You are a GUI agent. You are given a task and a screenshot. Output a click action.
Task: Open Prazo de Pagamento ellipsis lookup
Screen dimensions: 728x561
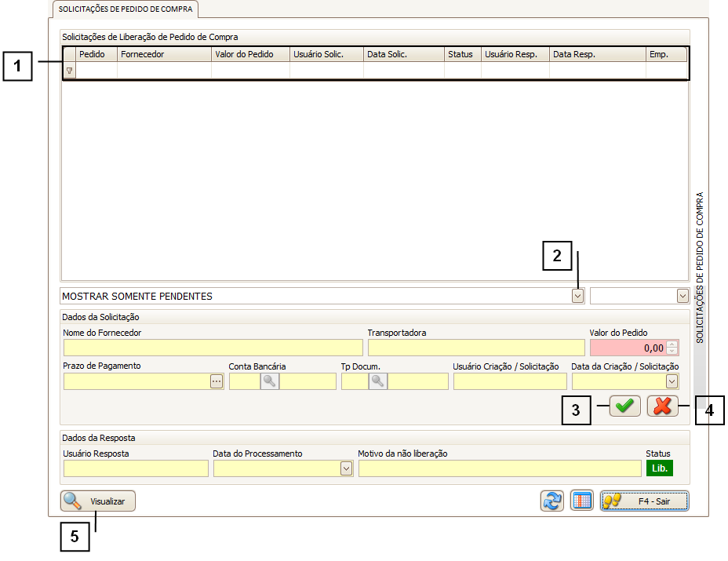pyautogui.click(x=217, y=381)
